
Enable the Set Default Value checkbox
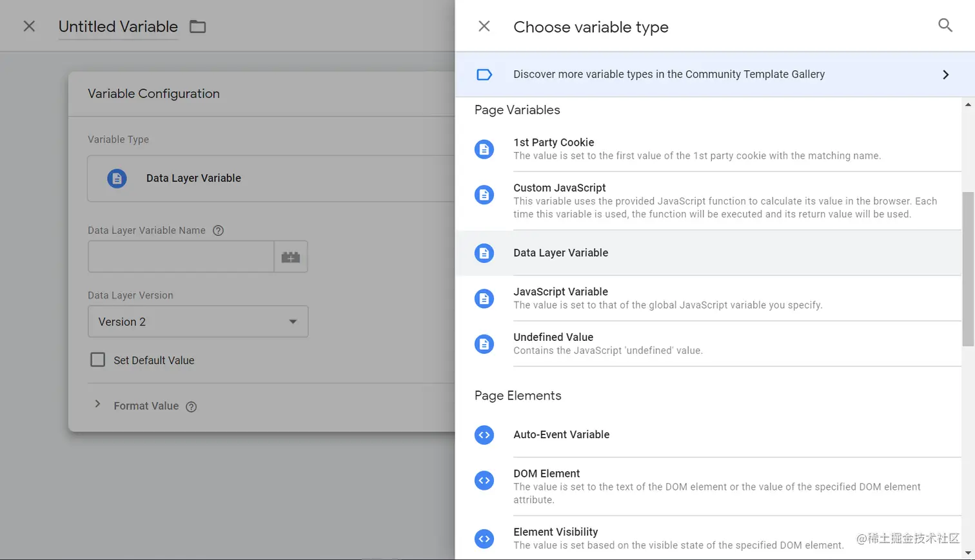click(x=97, y=360)
